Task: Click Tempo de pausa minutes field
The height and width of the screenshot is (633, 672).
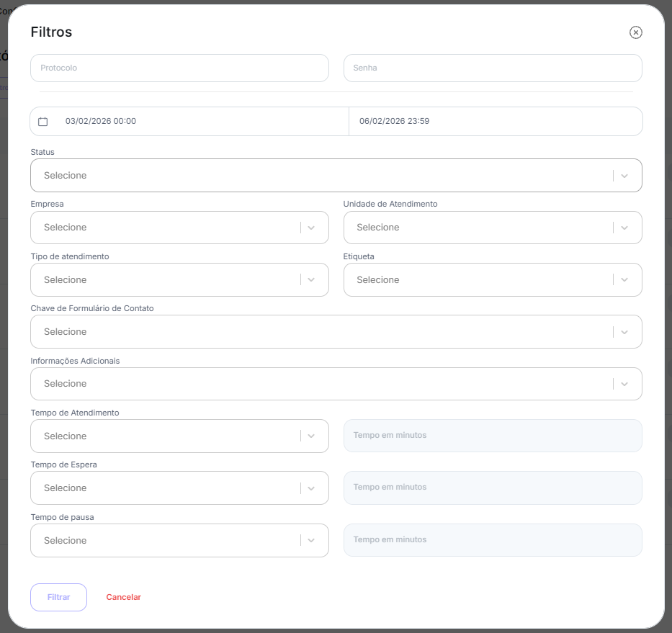Action: pos(492,540)
